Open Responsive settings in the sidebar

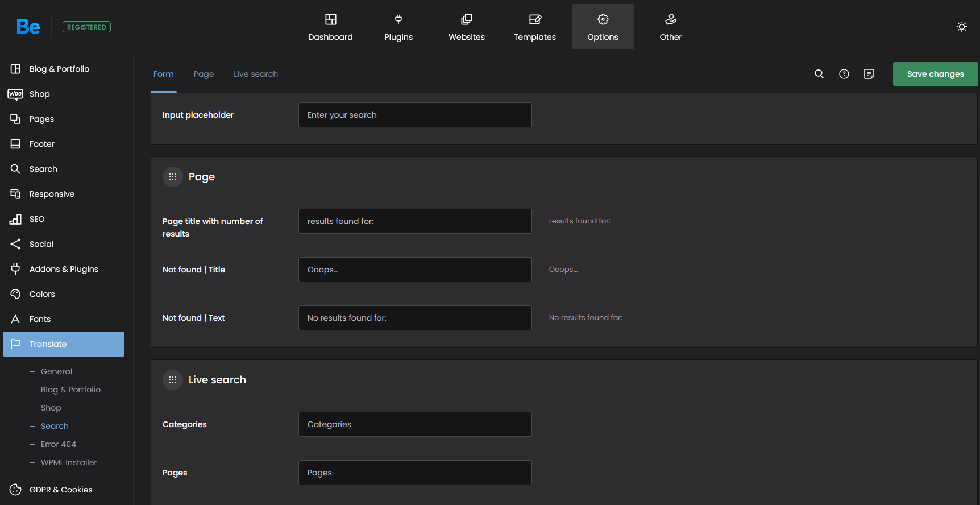coord(64,194)
